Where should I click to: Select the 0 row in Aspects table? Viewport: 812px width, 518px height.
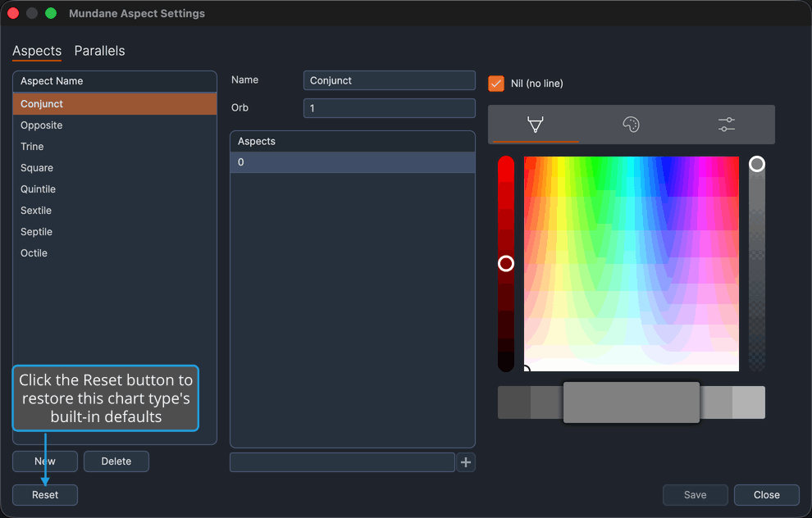coord(352,162)
